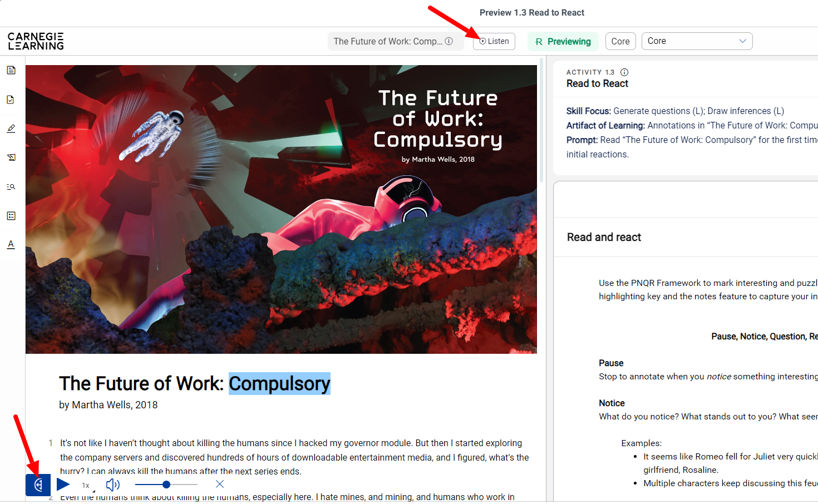Click the Previewing status button
This screenshot has height=504, width=818.
click(563, 41)
